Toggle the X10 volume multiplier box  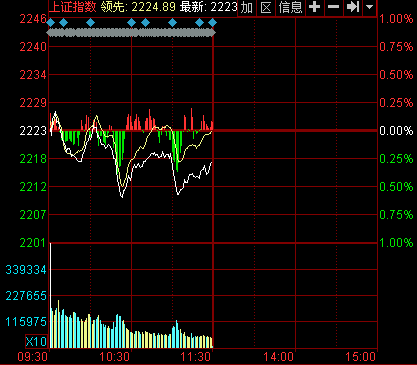(x=37, y=341)
